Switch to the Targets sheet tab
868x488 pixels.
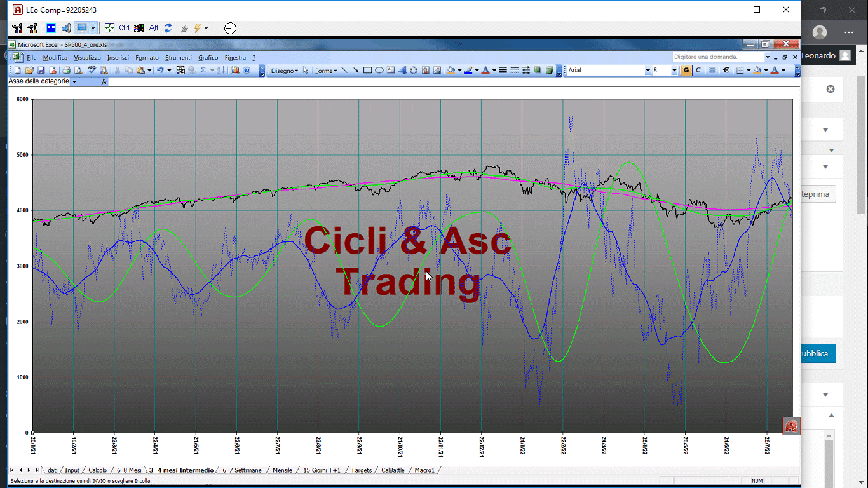click(362, 470)
